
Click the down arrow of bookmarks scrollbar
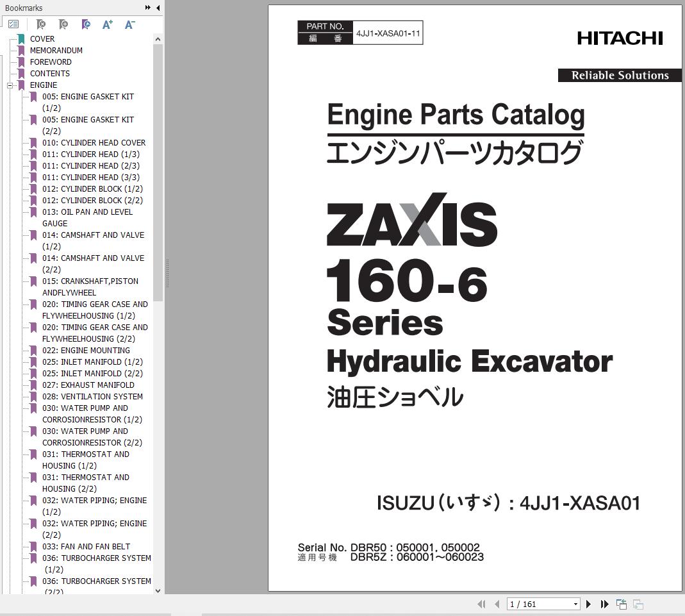pyautogui.click(x=158, y=590)
